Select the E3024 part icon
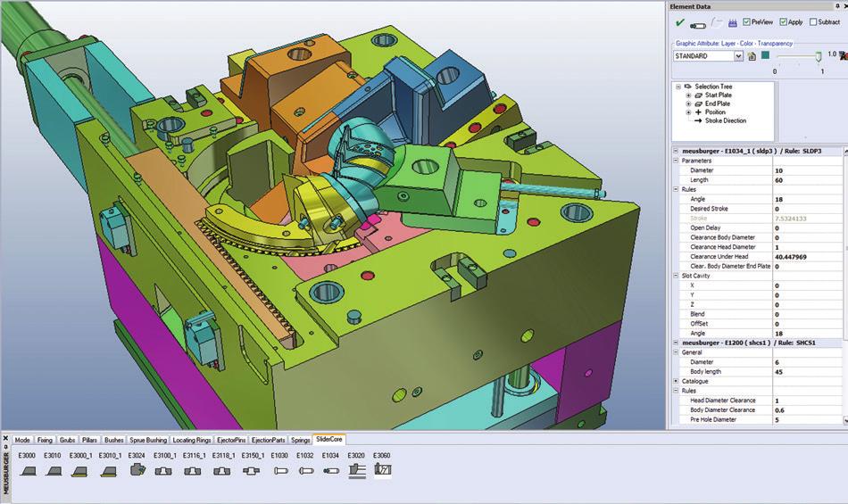This screenshot has height=504, width=848. point(137,470)
